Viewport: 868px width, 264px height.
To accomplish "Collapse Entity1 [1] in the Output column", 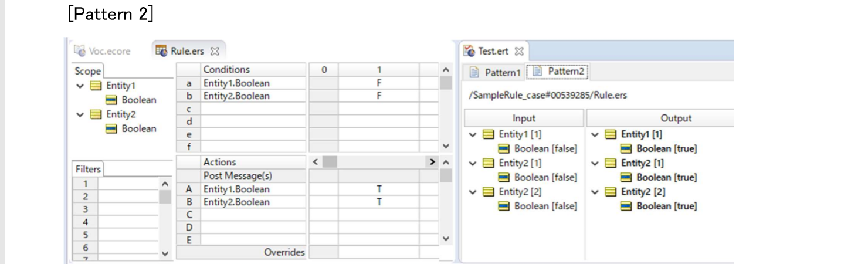I will pyautogui.click(x=595, y=134).
